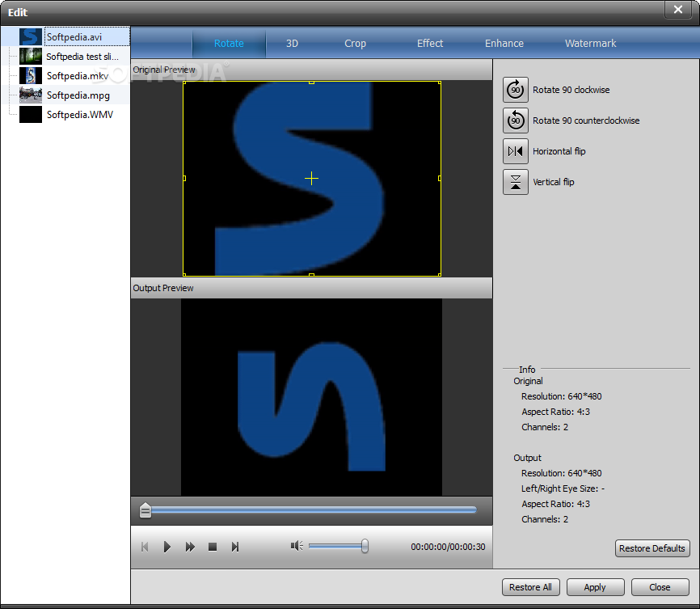
Task: Play the video preview
Action: coord(167,547)
